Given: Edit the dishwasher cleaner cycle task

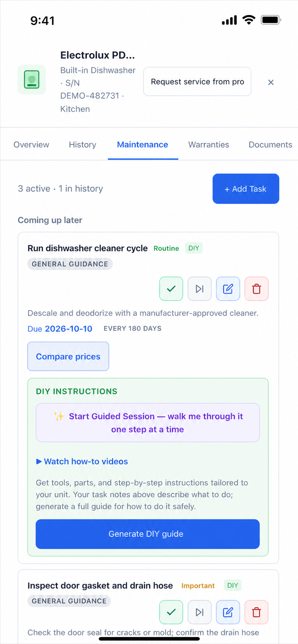Looking at the screenshot, I should click(x=228, y=288).
